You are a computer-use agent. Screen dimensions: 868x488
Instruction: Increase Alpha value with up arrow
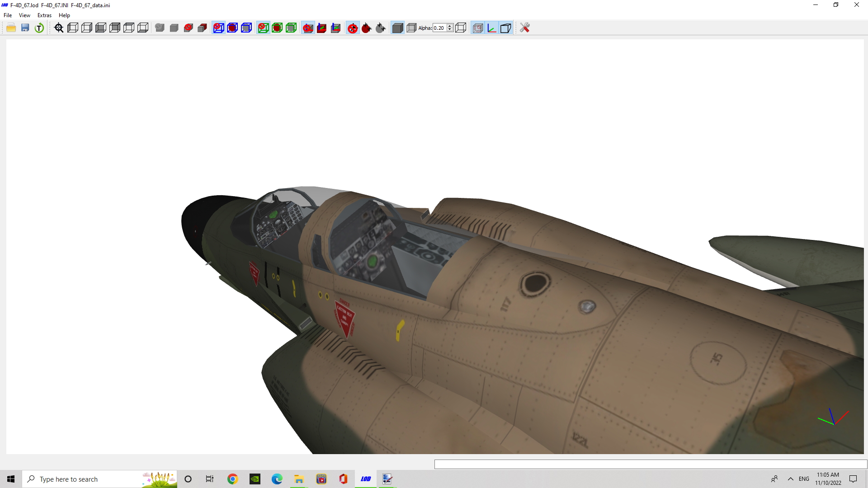(x=450, y=26)
